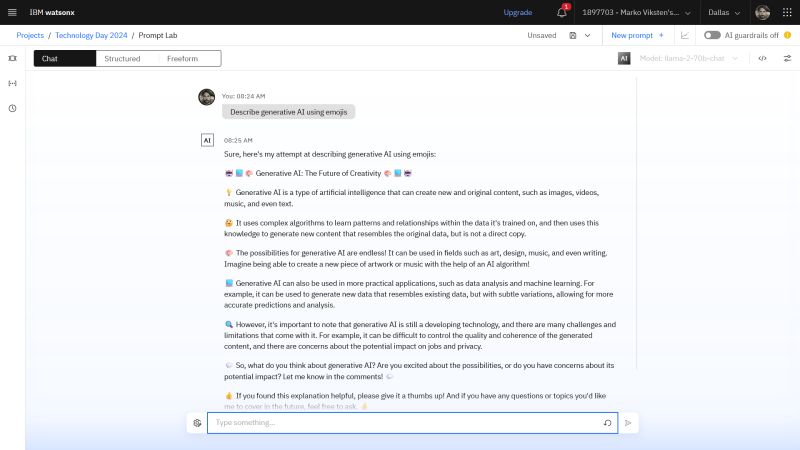
Task: Switch to the Freeform tab
Action: click(x=183, y=59)
